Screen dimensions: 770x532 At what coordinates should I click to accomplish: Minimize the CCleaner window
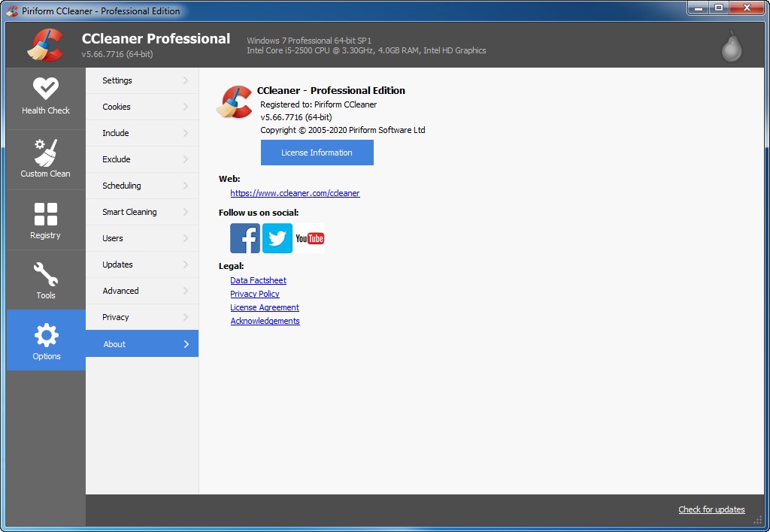[x=699, y=8]
